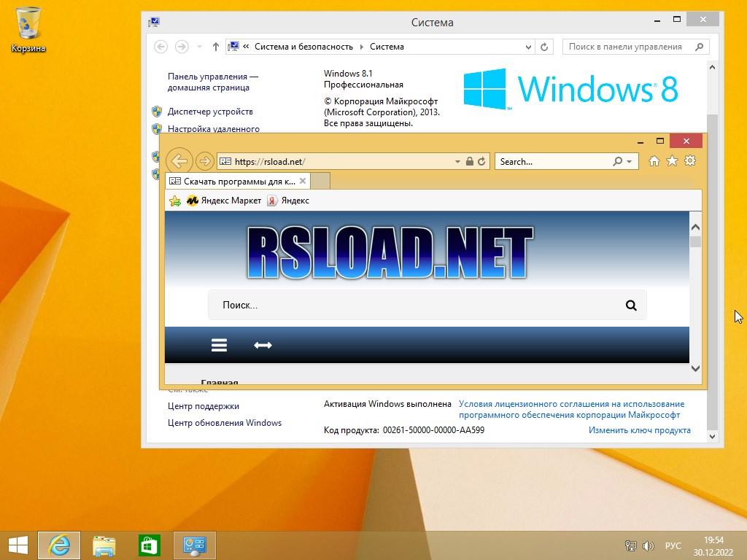Go forward in Internet Explorer
This screenshot has width=747, height=560.
click(x=204, y=161)
